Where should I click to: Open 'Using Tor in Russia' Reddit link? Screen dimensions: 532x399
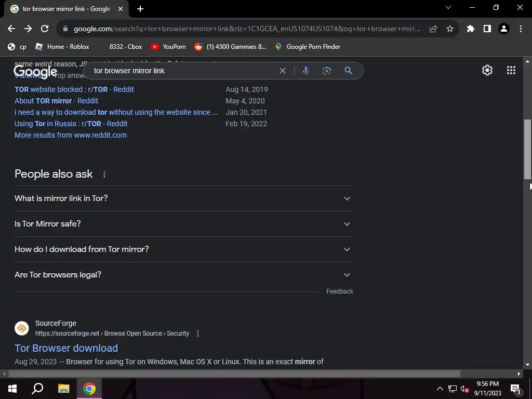point(71,124)
